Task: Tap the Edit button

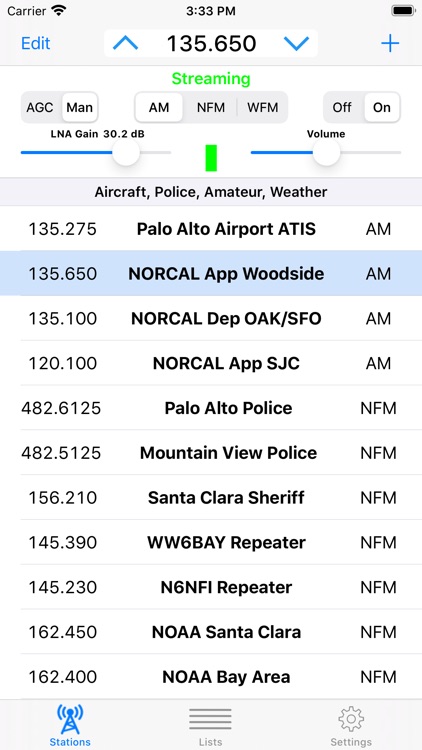Action: [x=36, y=44]
